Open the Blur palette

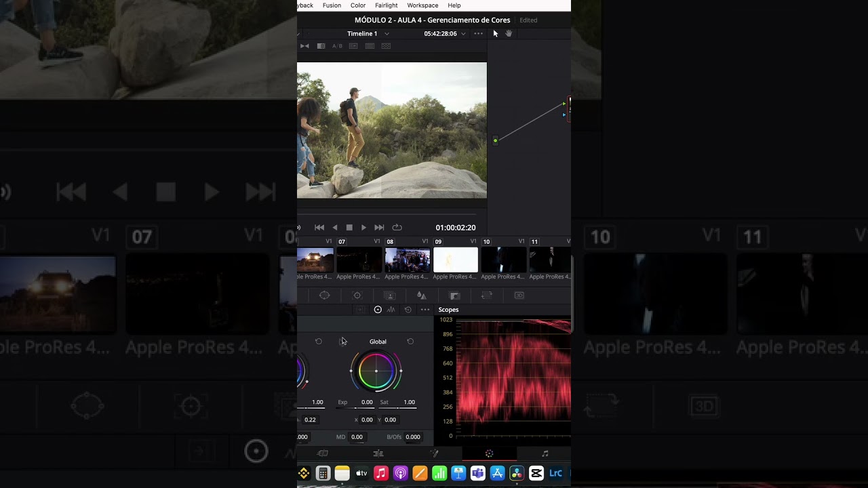click(422, 296)
